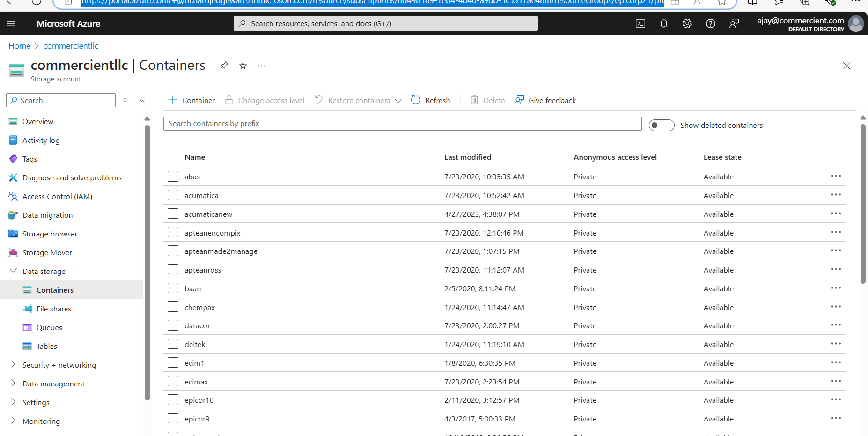Open the chempax container

pos(199,307)
